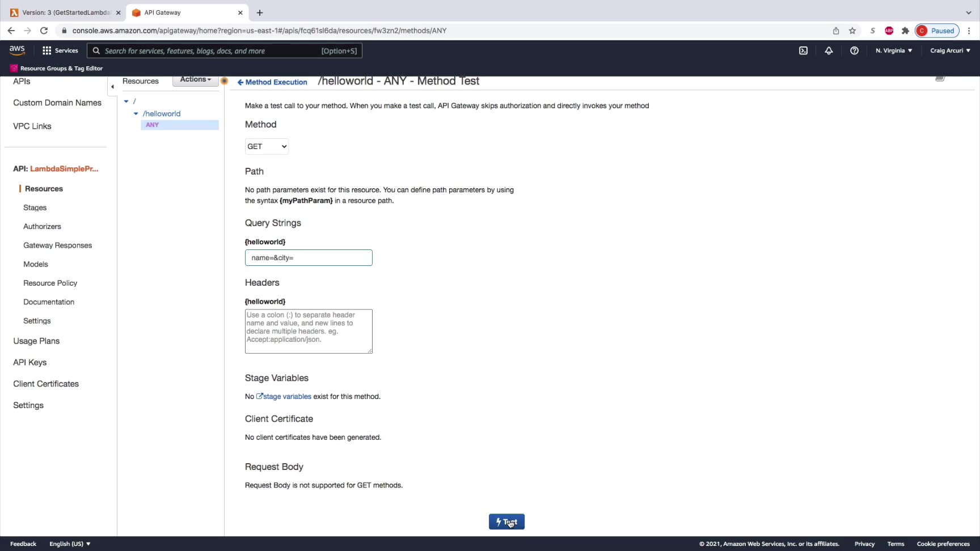This screenshot has height=551, width=980.
Task: Focus the AWS search bar
Action: click(x=225, y=50)
